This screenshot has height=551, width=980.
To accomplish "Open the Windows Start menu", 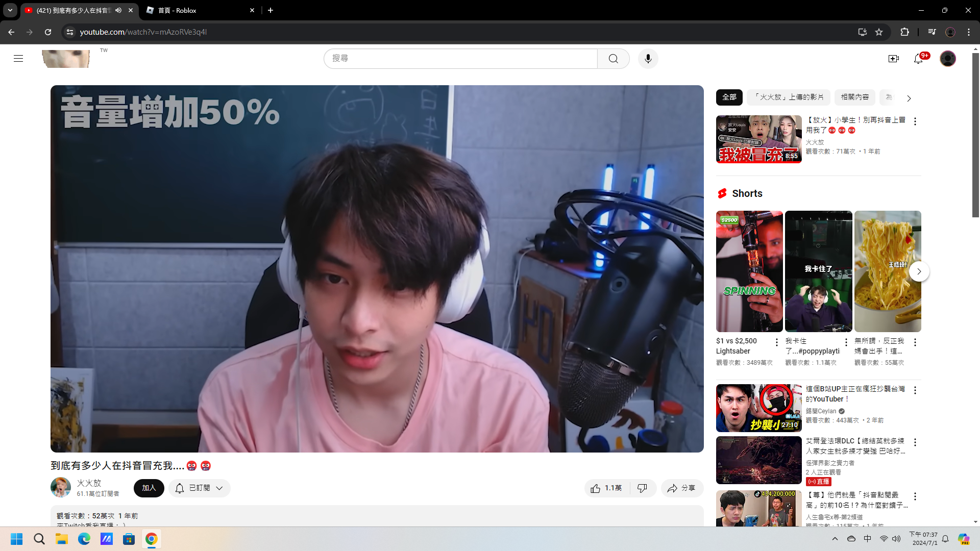I will pos(17,539).
